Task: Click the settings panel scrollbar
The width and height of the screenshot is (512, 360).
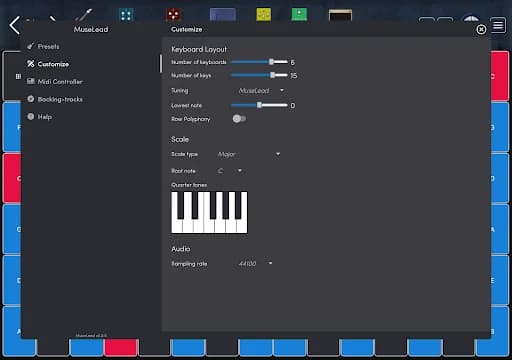Action: [161, 63]
